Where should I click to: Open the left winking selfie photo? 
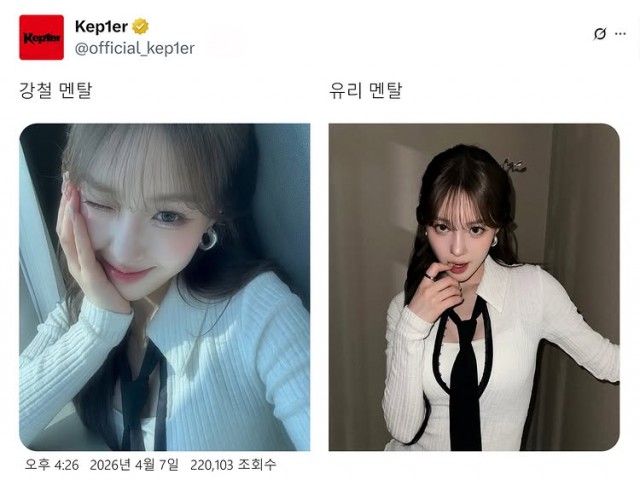coord(164,287)
